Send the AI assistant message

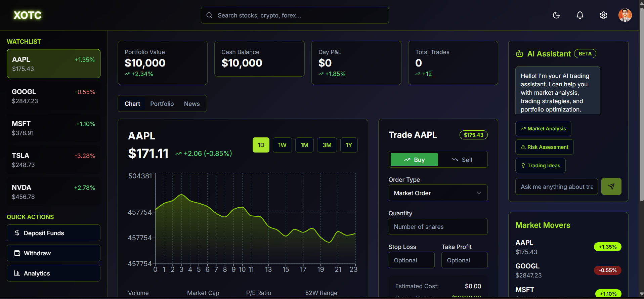(611, 186)
